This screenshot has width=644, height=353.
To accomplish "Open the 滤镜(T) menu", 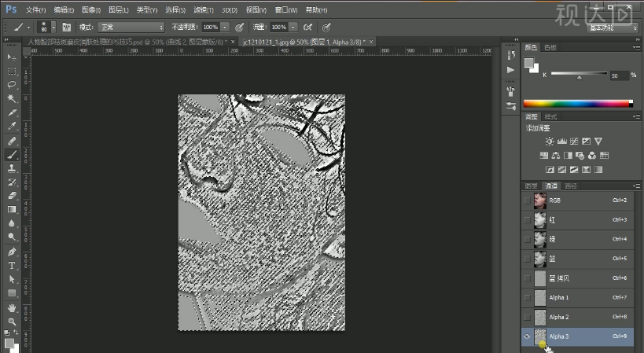I will pyautogui.click(x=204, y=10).
